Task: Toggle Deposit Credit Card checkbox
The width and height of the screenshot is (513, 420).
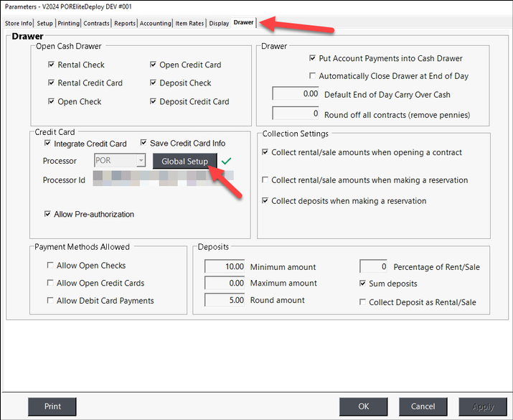Action: pos(154,102)
